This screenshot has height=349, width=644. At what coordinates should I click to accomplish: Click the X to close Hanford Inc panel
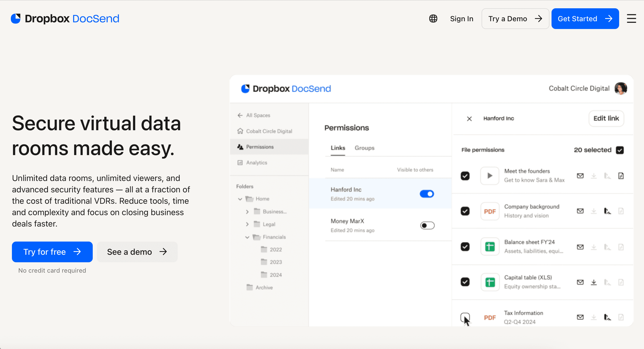469,119
